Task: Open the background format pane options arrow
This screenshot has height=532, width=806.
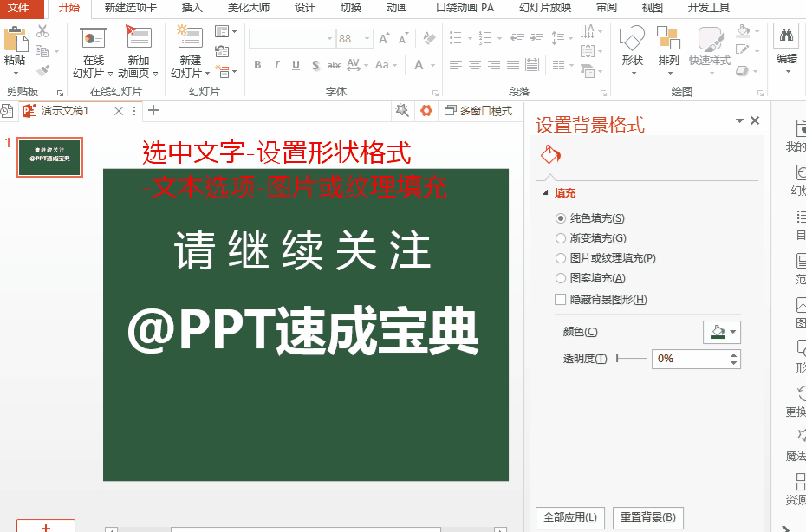Action: (739, 120)
